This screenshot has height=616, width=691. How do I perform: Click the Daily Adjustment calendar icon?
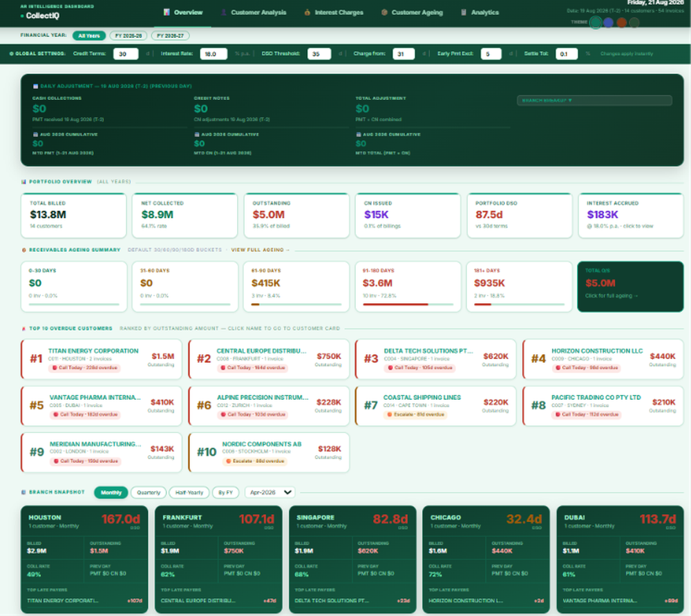coord(36,86)
